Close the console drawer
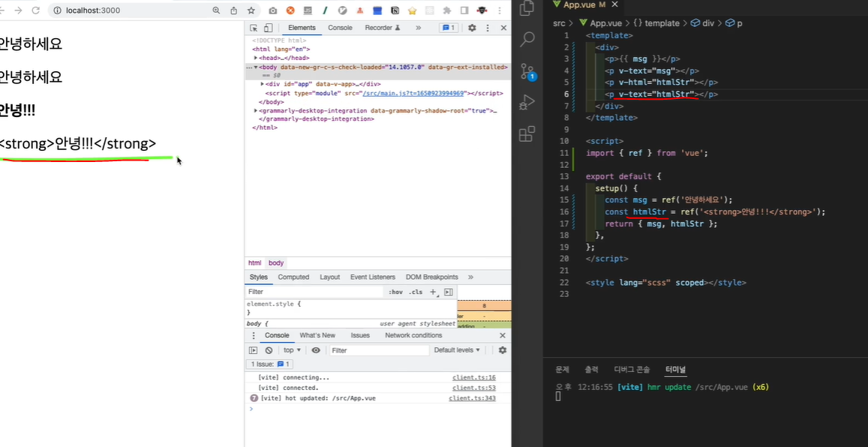The height and width of the screenshot is (447, 868). click(503, 335)
